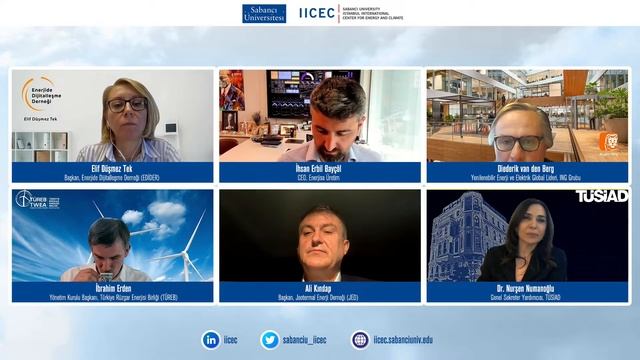
Task: Open the iicec.sabanciuniv.edu link
Action: 403,340
